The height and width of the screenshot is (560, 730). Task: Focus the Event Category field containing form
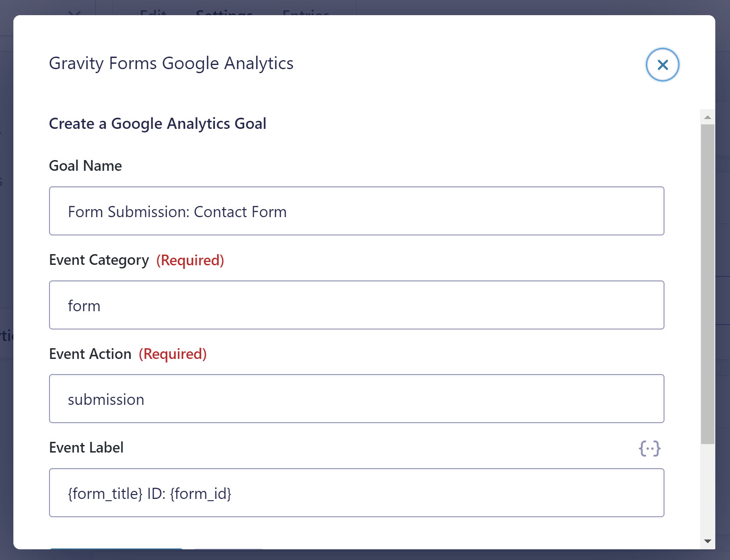point(357,305)
